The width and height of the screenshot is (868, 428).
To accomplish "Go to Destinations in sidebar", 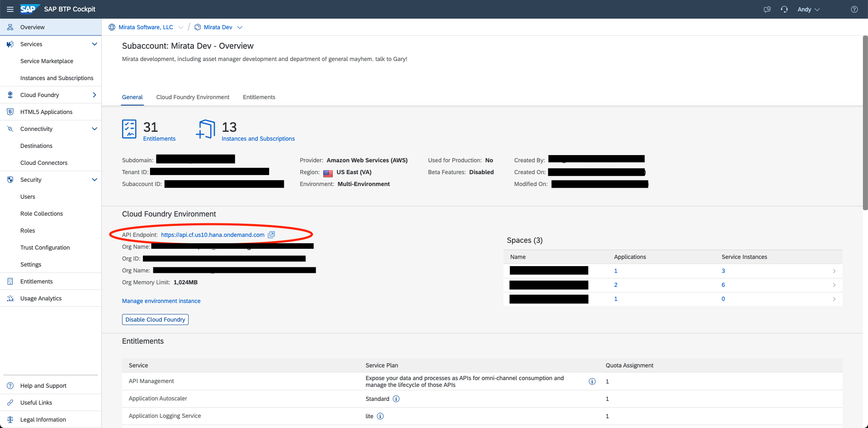I will click(36, 146).
